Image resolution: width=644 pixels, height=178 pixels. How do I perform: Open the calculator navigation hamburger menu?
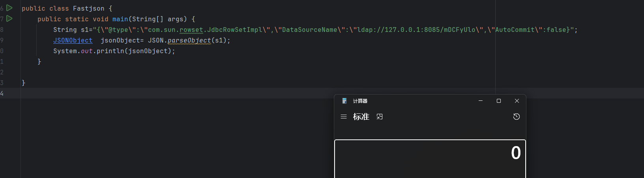coord(344,117)
